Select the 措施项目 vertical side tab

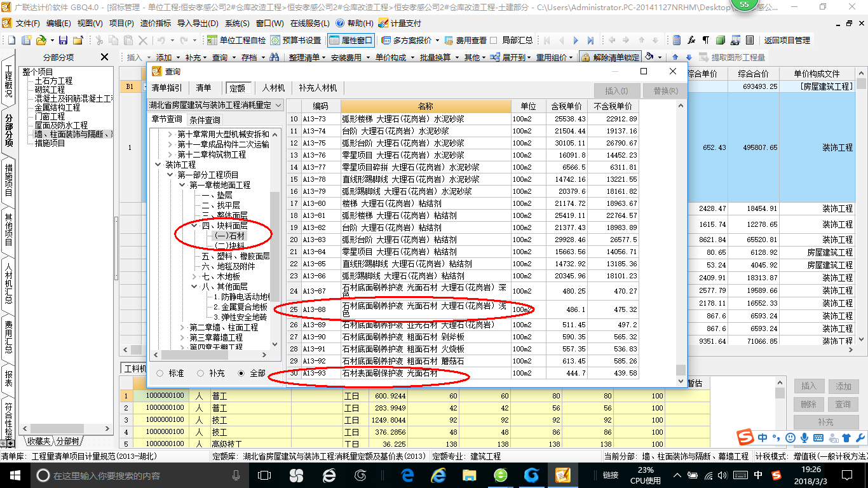8,180
